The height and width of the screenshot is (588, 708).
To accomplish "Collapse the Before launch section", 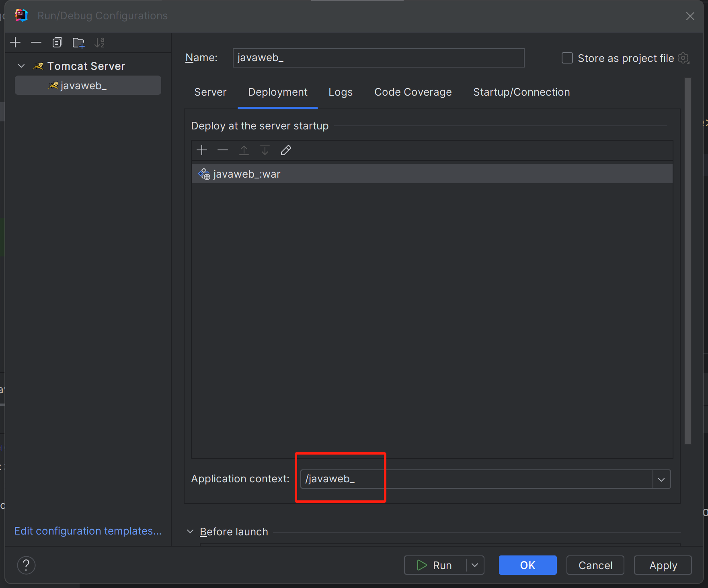I will pyautogui.click(x=190, y=531).
